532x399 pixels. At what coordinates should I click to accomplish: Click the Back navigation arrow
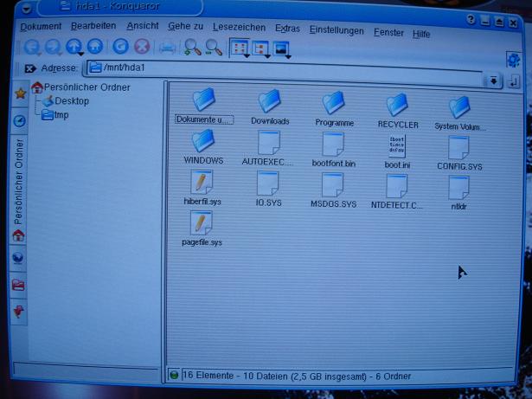tap(32, 47)
